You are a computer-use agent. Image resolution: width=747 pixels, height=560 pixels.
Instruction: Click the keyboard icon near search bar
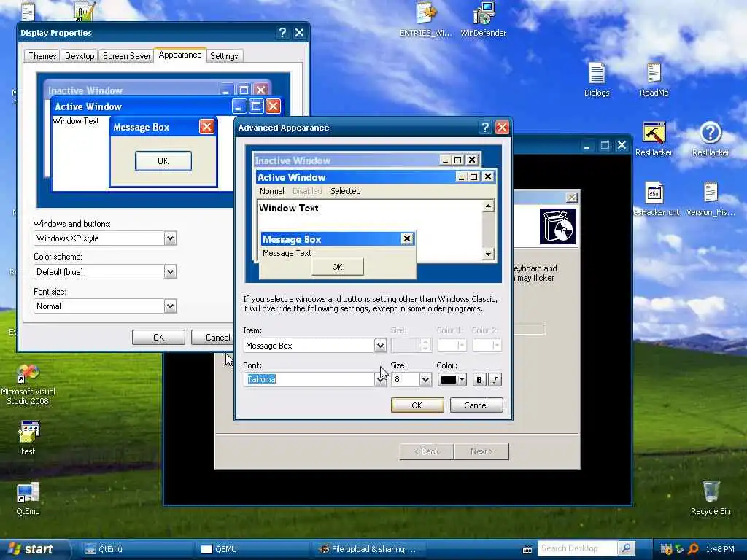pyautogui.click(x=527, y=550)
